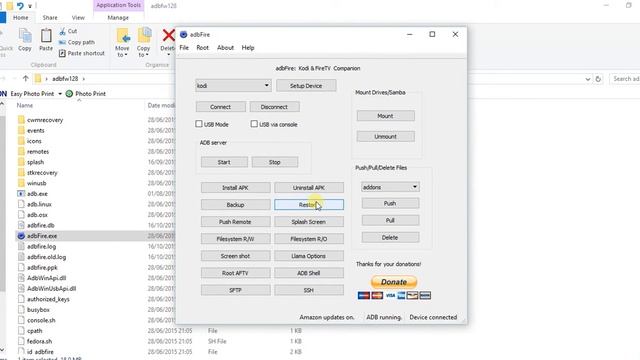Click the Install APK button
Screen dimensions: 640x360
[236, 188]
